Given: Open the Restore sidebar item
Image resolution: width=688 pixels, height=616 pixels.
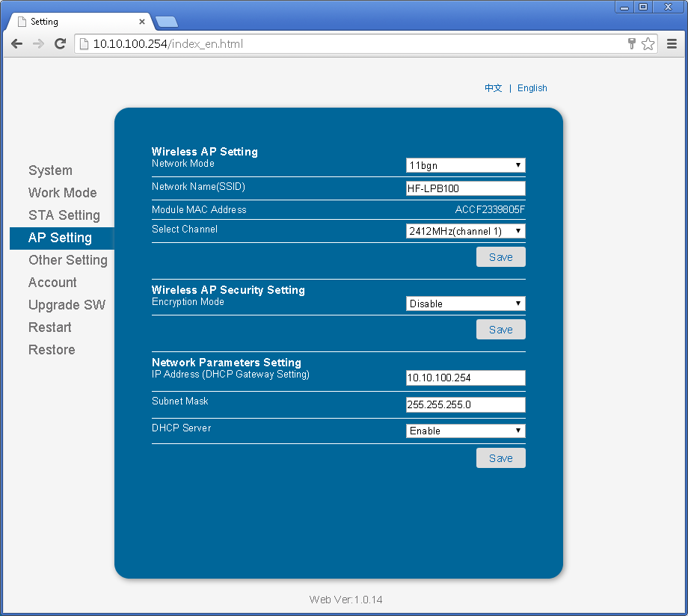Looking at the screenshot, I should pos(52,350).
